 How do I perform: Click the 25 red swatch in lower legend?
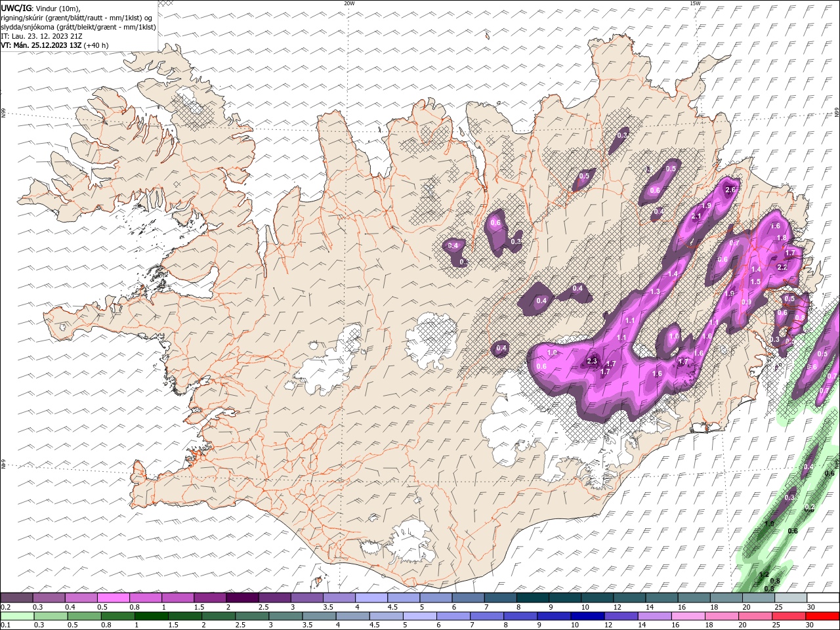[789, 616]
